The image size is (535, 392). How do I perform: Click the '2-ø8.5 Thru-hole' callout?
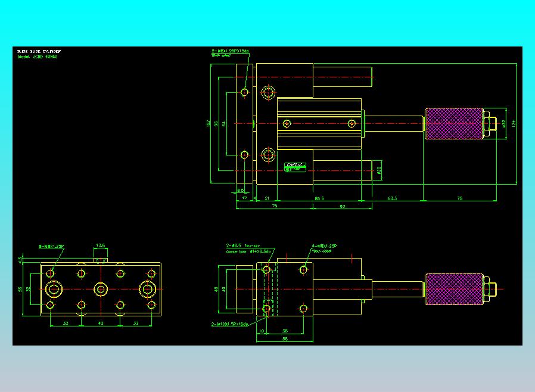243,245
